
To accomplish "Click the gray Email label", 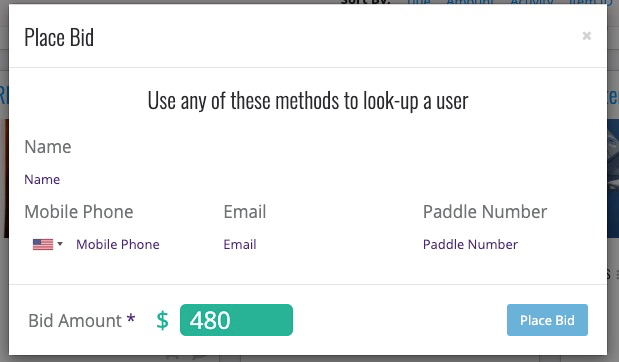I will tap(245, 212).
